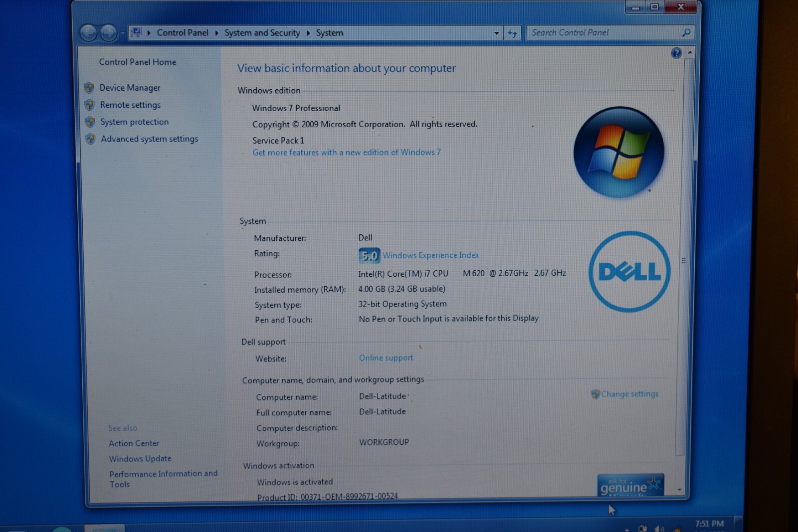
Task: Click the WORKGROUP value
Action: pos(384,442)
